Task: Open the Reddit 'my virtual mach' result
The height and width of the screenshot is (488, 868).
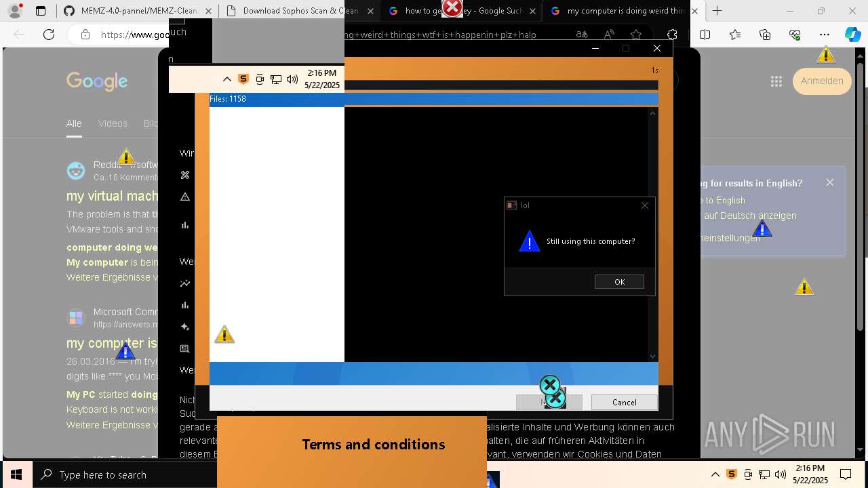Action: pyautogui.click(x=113, y=196)
